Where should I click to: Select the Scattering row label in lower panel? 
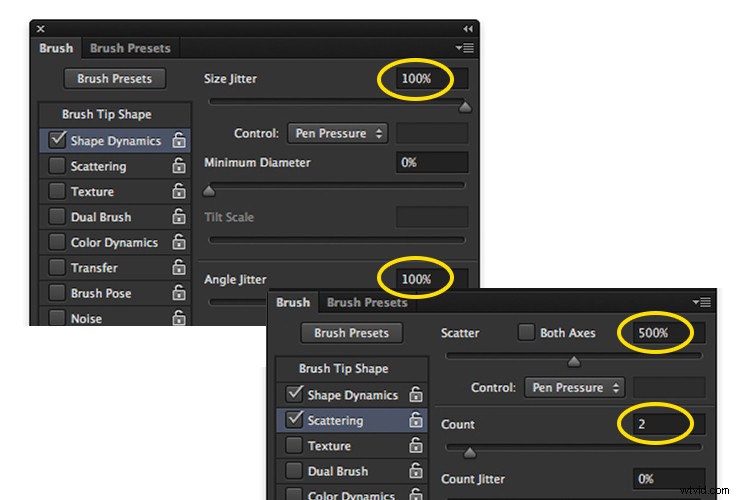[x=335, y=420]
